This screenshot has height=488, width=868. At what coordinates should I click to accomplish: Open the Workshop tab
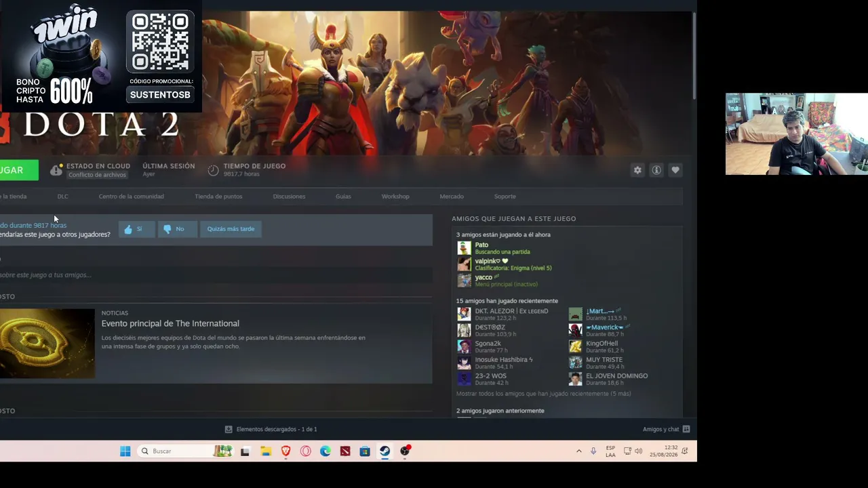pyautogui.click(x=395, y=197)
